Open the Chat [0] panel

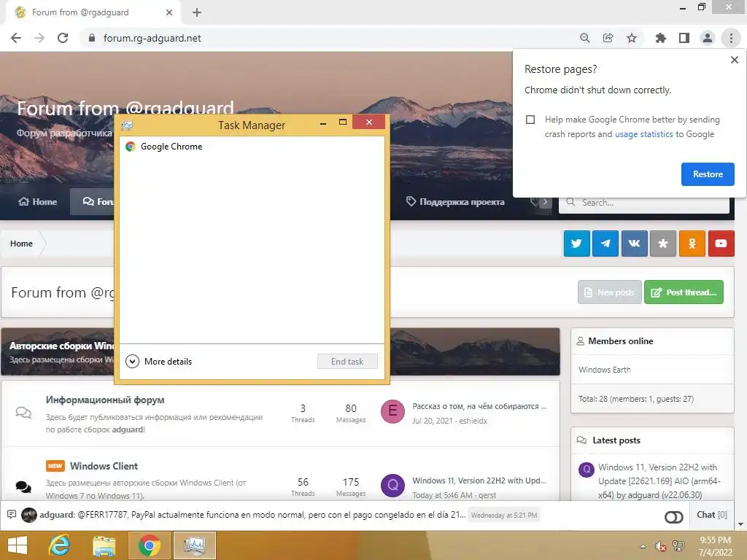point(712,515)
